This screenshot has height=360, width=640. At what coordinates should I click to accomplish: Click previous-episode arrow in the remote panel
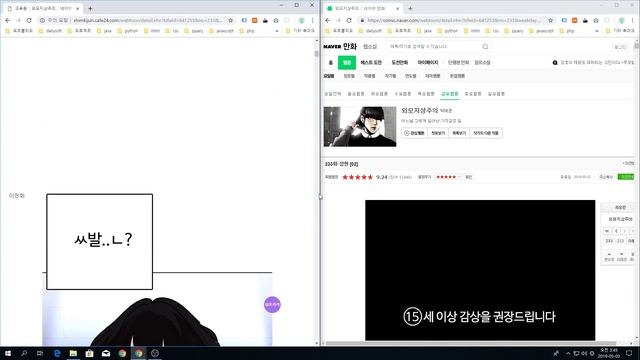pyautogui.click(x=616, y=231)
